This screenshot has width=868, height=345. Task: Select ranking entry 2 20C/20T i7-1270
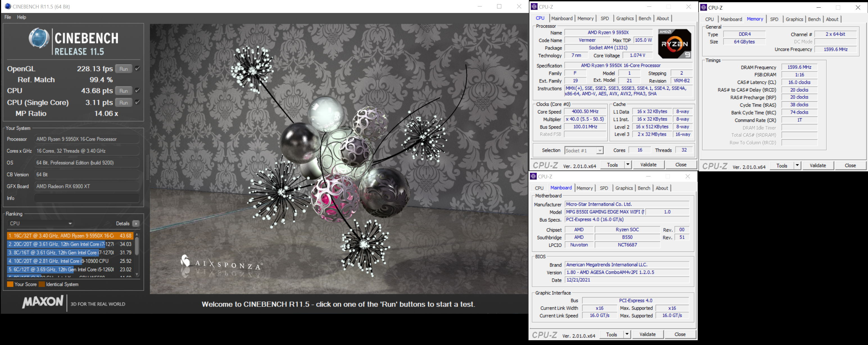coord(70,244)
